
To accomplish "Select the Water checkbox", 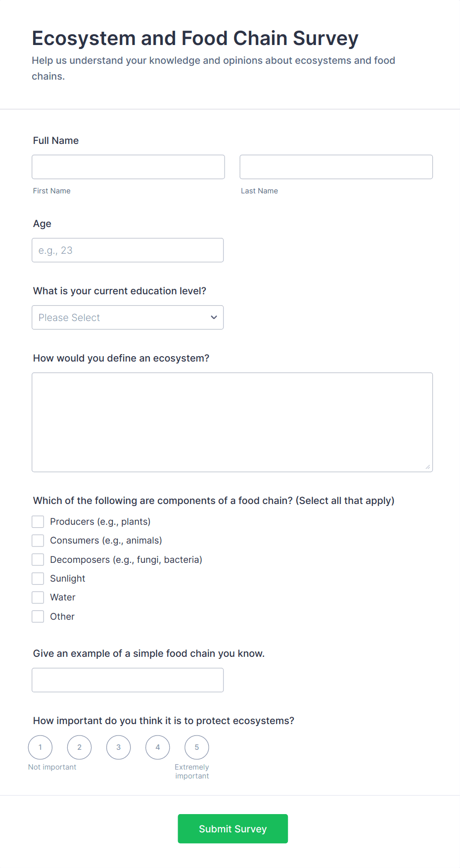I will coord(38,597).
